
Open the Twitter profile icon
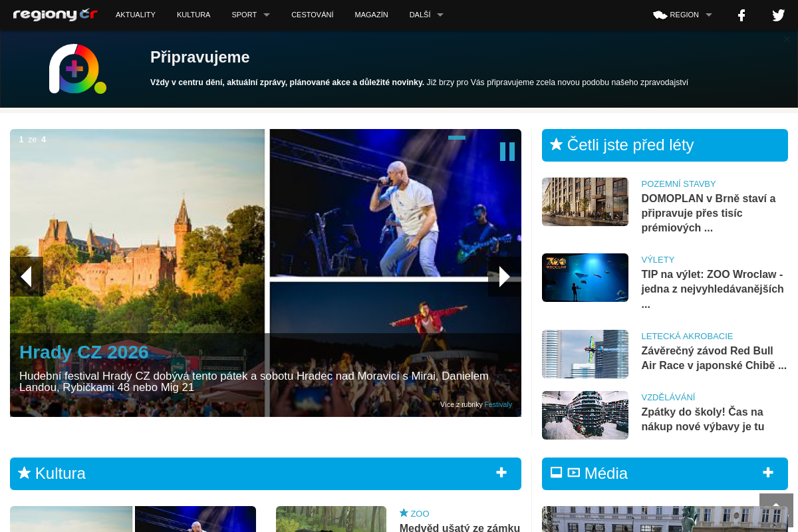pos(778,15)
